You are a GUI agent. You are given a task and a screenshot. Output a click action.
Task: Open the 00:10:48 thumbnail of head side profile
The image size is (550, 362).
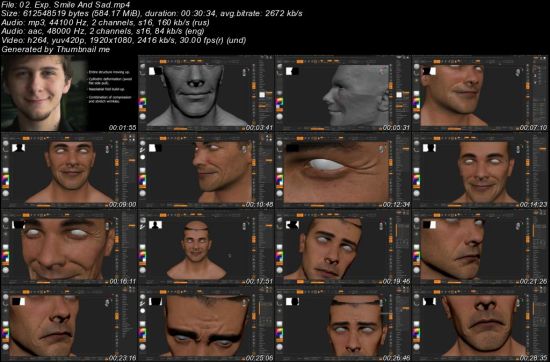point(206,170)
